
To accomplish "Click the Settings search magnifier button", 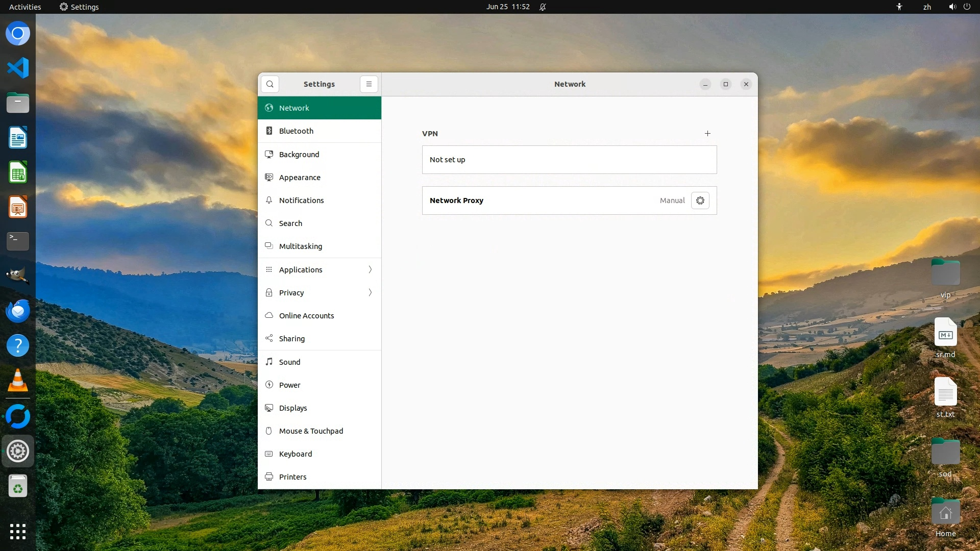I will pyautogui.click(x=270, y=84).
